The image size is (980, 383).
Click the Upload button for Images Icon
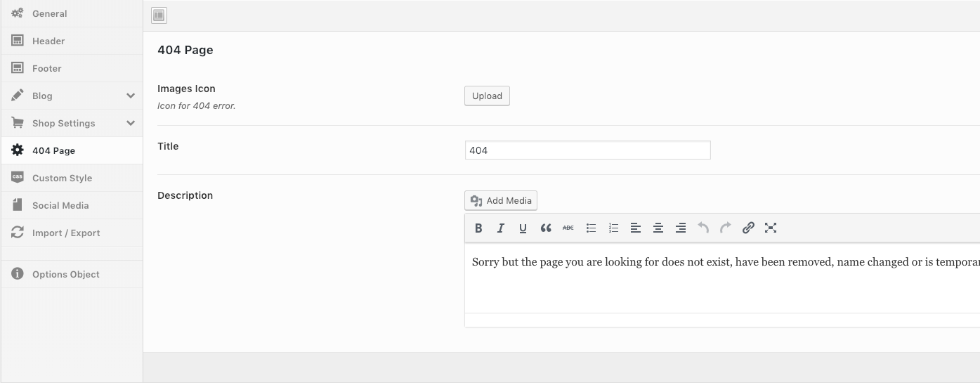tap(487, 96)
